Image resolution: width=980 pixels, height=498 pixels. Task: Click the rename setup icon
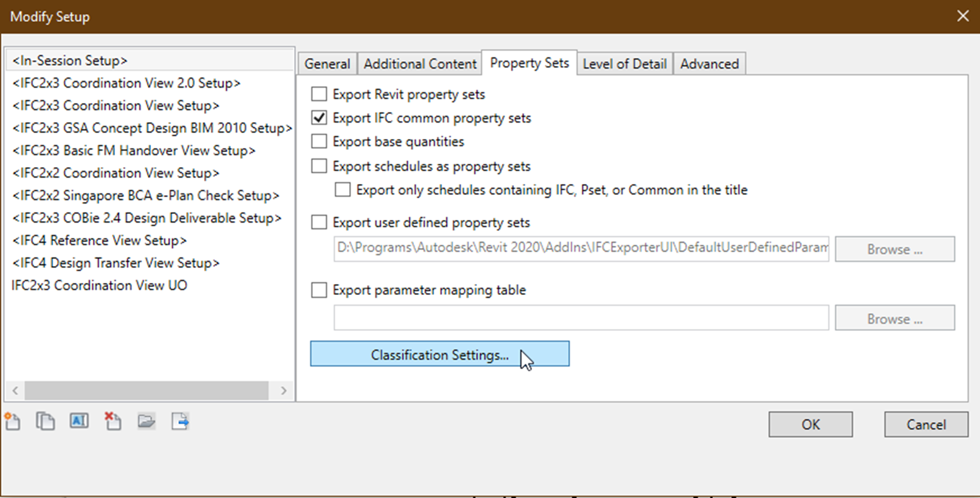click(x=79, y=421)
